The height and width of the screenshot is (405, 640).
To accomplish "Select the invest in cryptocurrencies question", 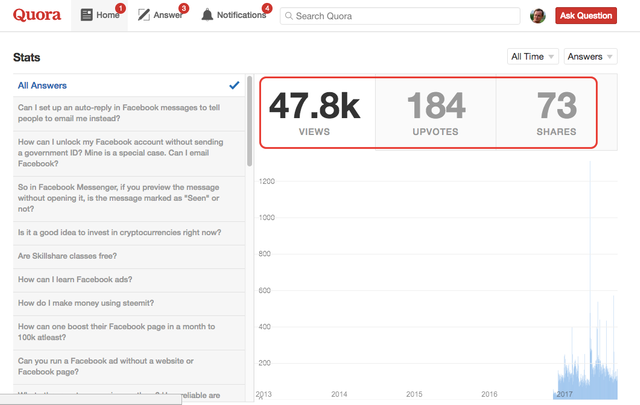I will (129, 233).
